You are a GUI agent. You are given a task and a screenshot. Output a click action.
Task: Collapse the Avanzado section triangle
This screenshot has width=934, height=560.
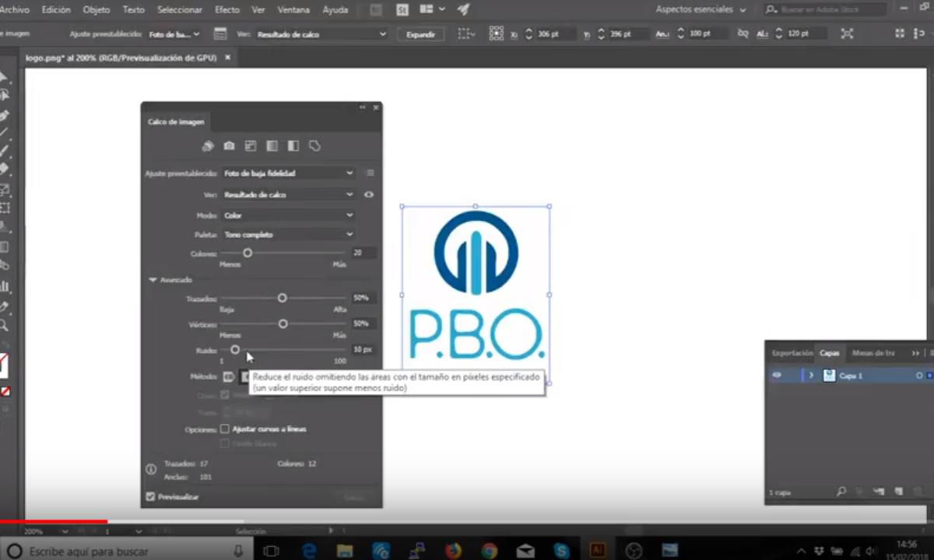[x=153, y=279]
